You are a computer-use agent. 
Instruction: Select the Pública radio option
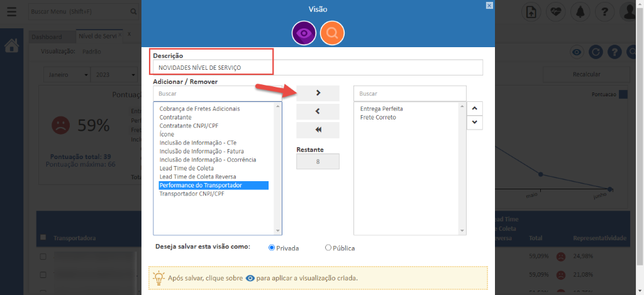click(x=328, y=248)
